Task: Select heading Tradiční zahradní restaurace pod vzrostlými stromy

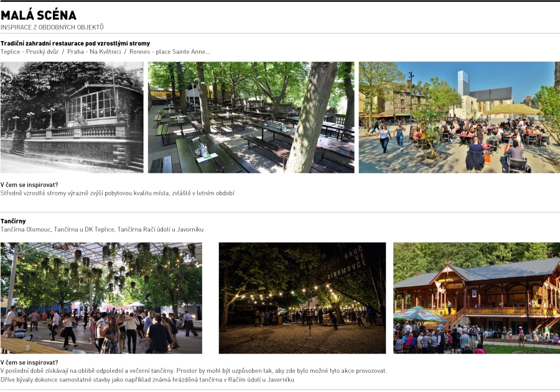Action: 75,44
